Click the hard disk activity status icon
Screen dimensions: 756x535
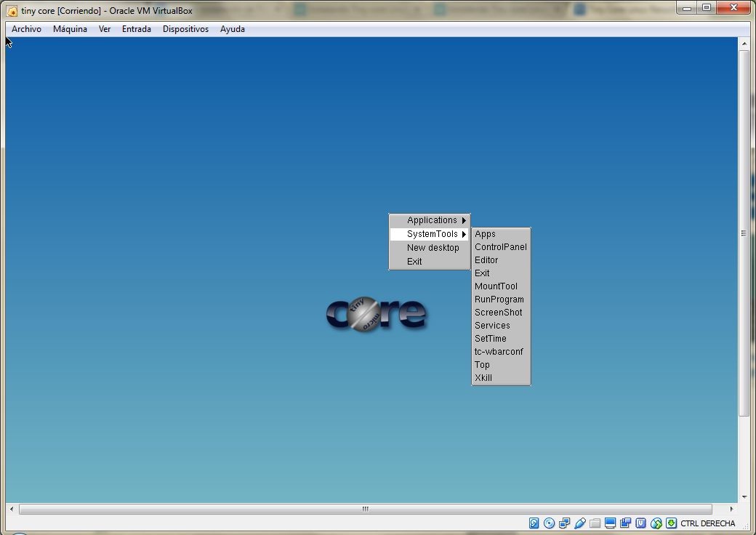click(534, 523)
